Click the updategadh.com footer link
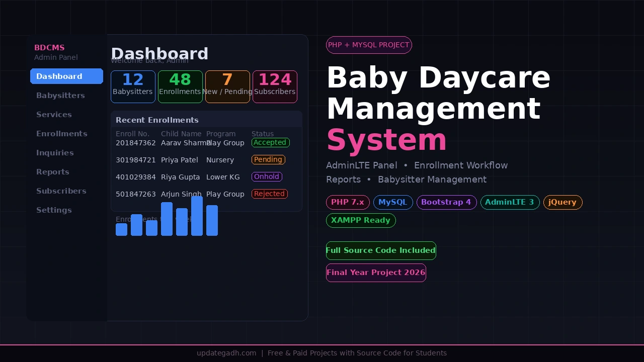644x362 pixels. click(x=226, y=353)
